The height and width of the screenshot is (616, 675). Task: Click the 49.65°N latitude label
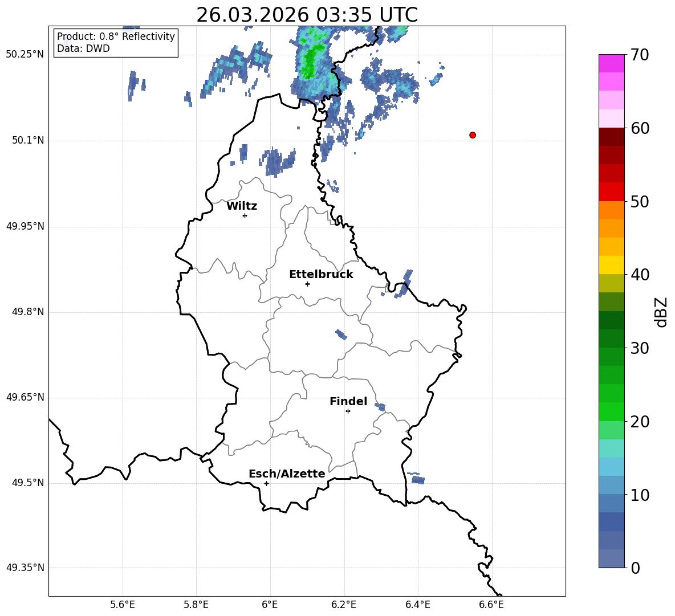click(x=25, y=397)
